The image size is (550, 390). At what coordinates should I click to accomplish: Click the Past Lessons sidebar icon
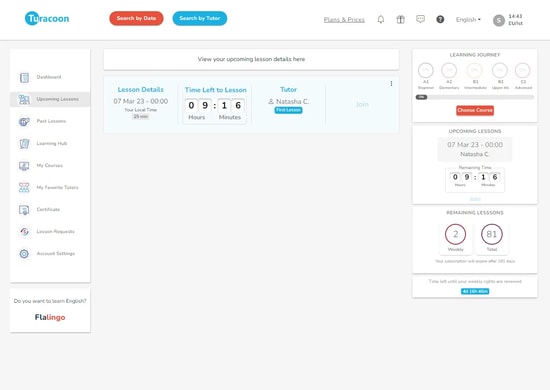24,121
